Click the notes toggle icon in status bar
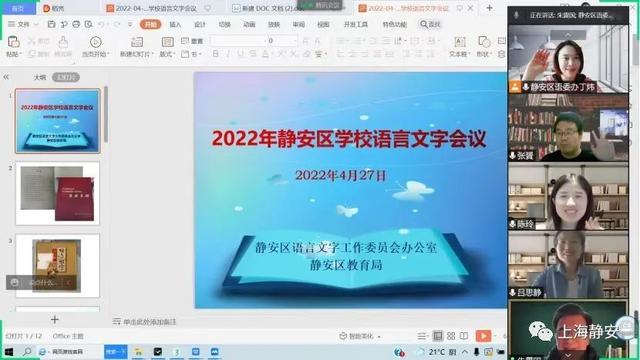640x360 pixels. pos(422,336)
